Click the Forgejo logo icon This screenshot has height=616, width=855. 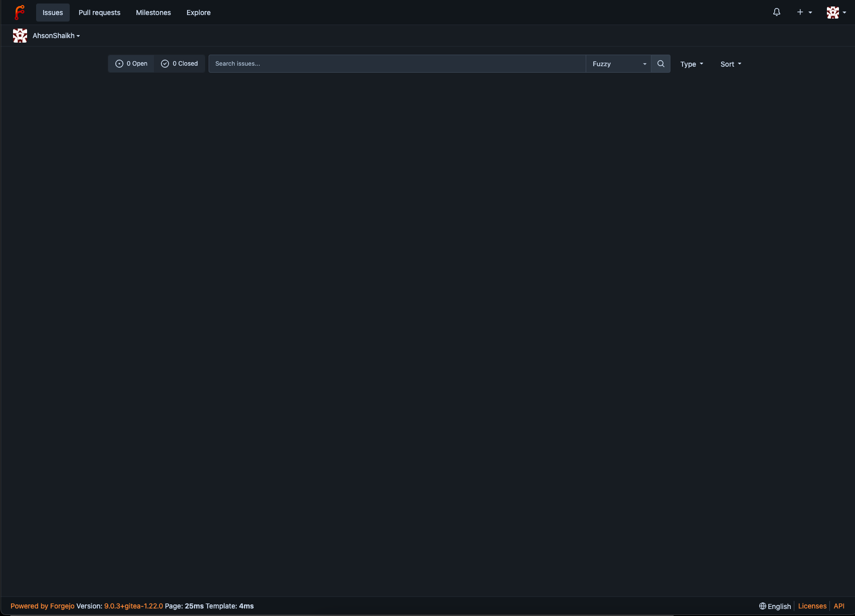20,13
